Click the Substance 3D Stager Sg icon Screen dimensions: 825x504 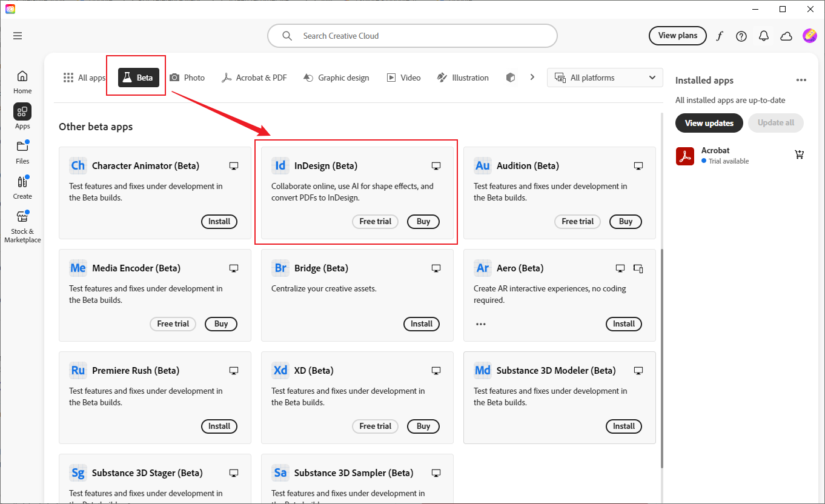[78, 472]
